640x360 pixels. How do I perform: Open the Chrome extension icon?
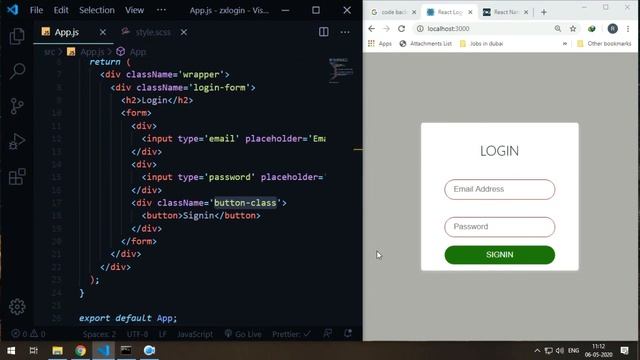click(591, 29)
